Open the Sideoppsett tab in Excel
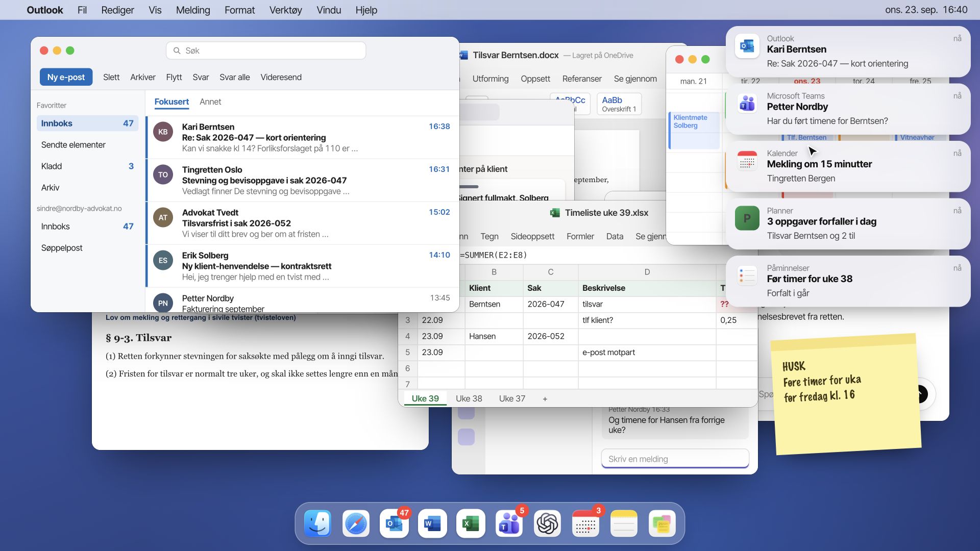 pos(532,236)
